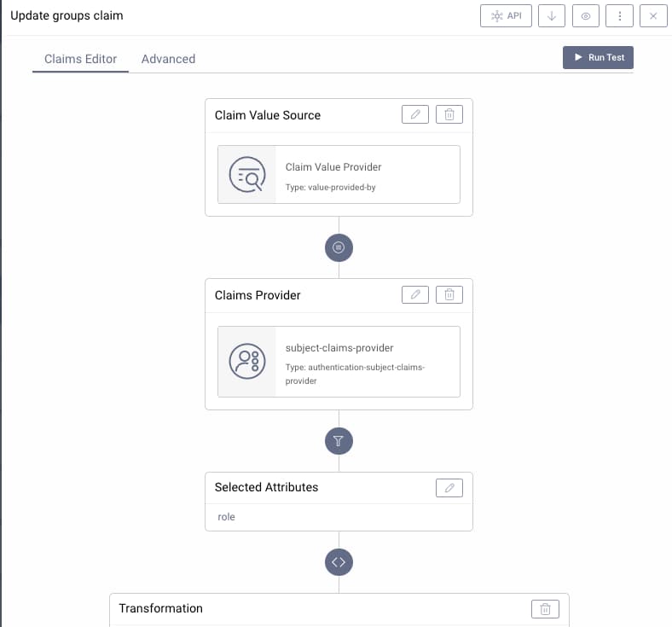Toggle the eye preview button
This screenshot has height=627, width=672.
pos(585,16)
